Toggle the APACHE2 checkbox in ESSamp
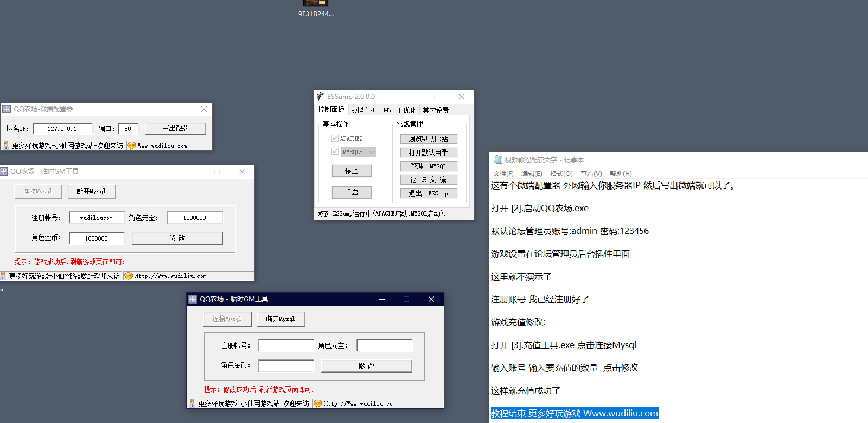Viewport: 868px width, 423px height. point(335,138)
